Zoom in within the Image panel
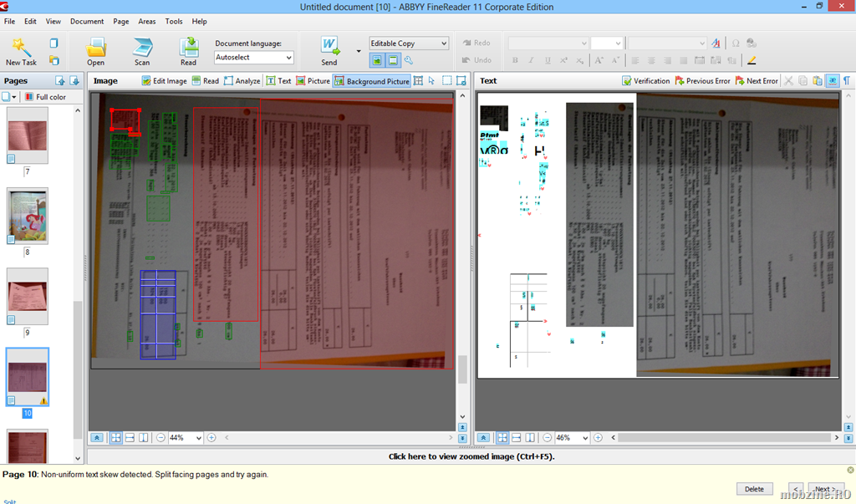 (x=211, y=437)
